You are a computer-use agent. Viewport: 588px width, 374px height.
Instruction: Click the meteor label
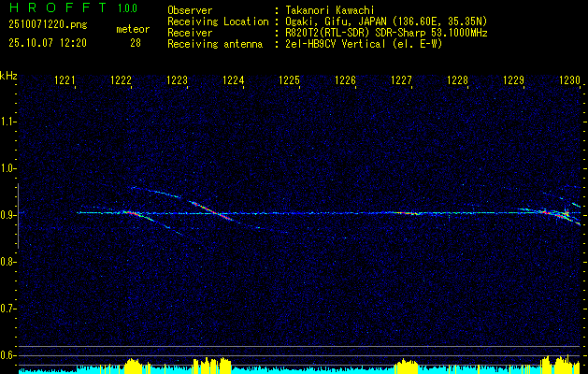133,29
